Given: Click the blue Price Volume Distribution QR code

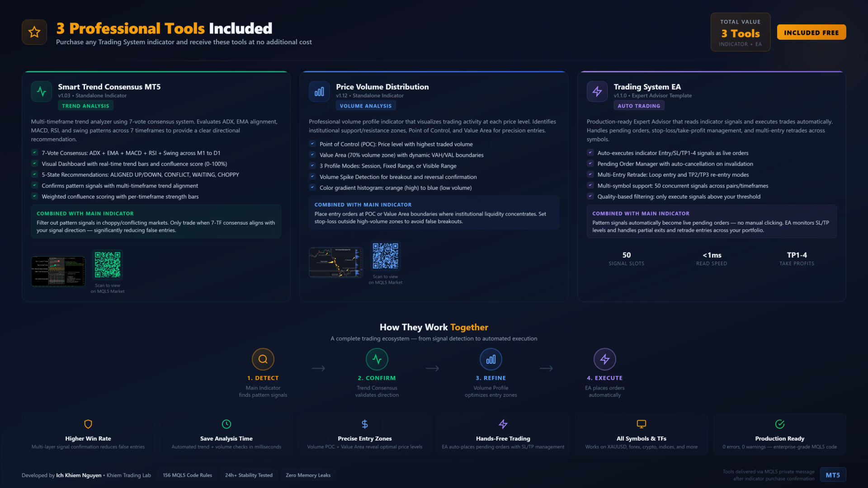Looking at the screenshot, I should click(385, 256).
